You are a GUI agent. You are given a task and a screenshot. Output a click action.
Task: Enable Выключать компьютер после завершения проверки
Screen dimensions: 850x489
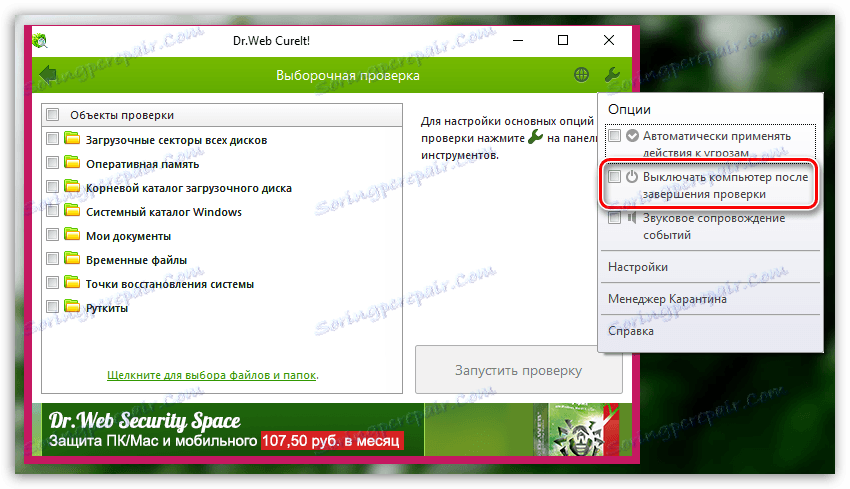point(614,177)
